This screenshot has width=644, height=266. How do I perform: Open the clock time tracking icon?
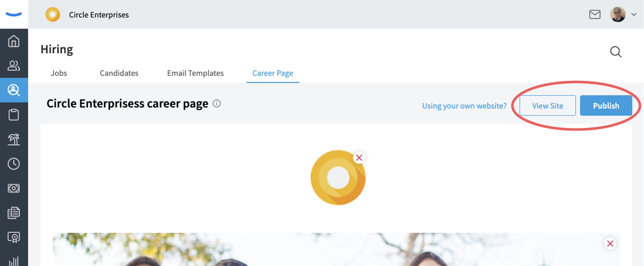pyautogui.click(x=14, y=164)
